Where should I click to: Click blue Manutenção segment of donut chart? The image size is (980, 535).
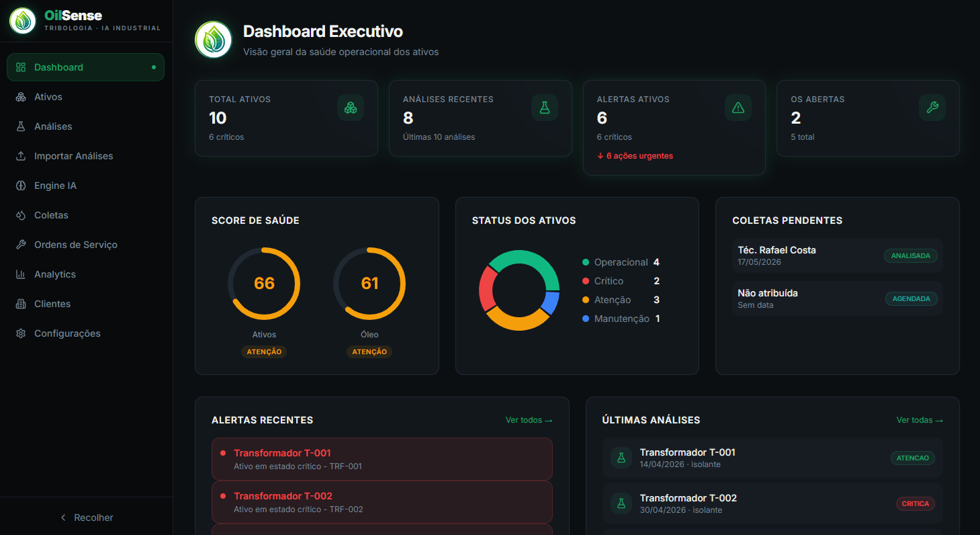(x=551, y=302)
